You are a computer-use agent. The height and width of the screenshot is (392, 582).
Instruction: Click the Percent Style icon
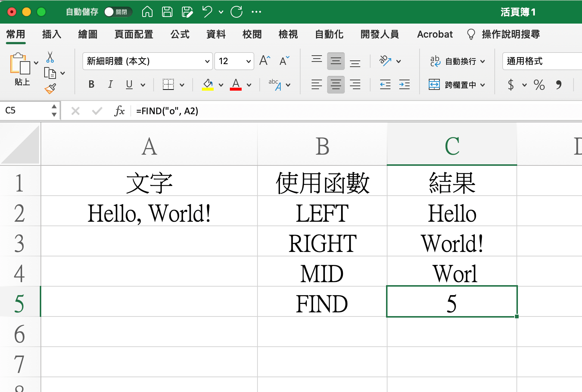coord(539,85)
